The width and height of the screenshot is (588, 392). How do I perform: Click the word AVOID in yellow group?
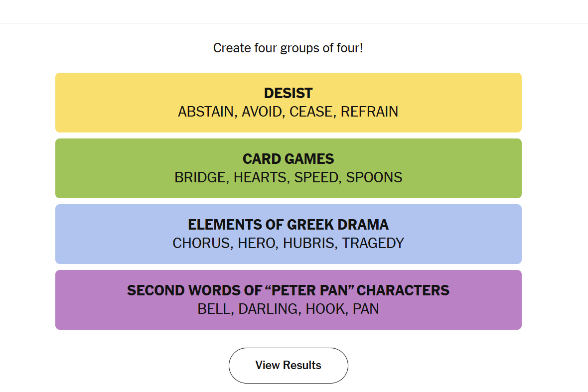click(262, 112)
